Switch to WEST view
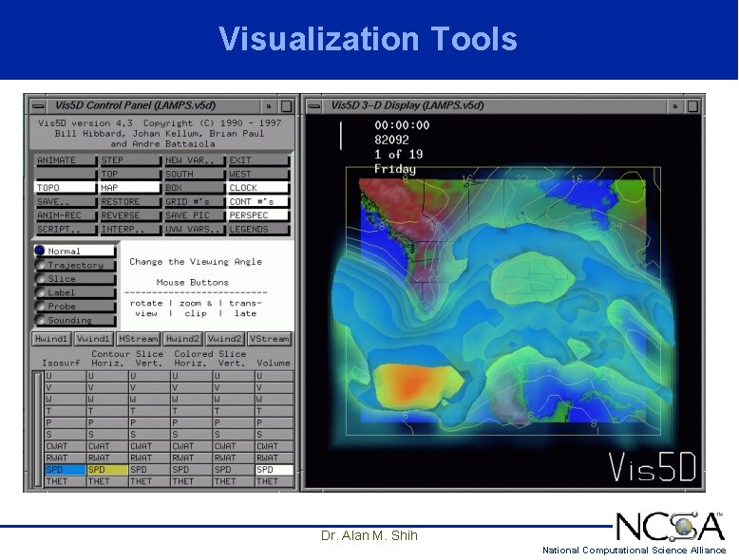The height and width of the screenshot is (560, 739). tap(258, 175)
